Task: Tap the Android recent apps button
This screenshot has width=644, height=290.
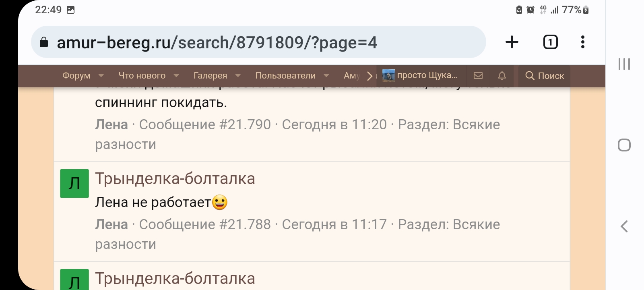Action: tap(624, 64)
